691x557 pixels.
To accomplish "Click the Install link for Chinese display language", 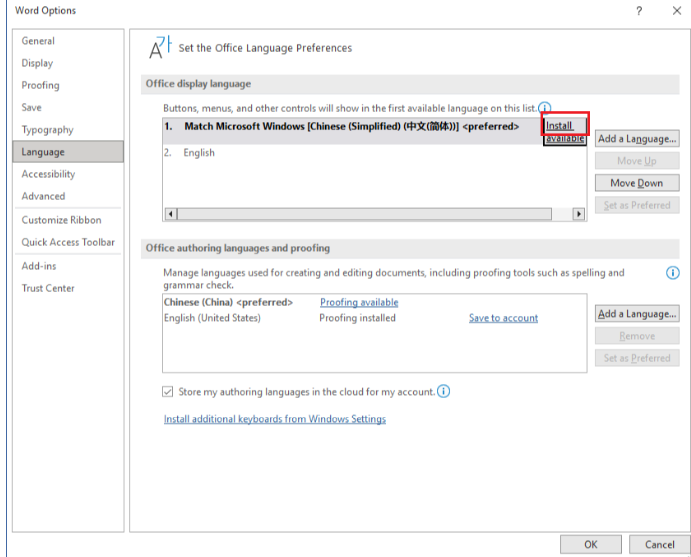I will coord(559,126).
